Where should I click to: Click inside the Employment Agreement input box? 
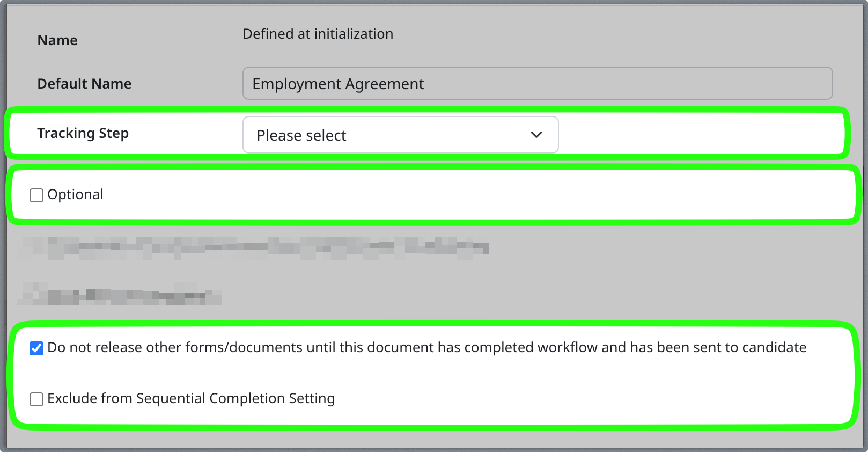536,83
